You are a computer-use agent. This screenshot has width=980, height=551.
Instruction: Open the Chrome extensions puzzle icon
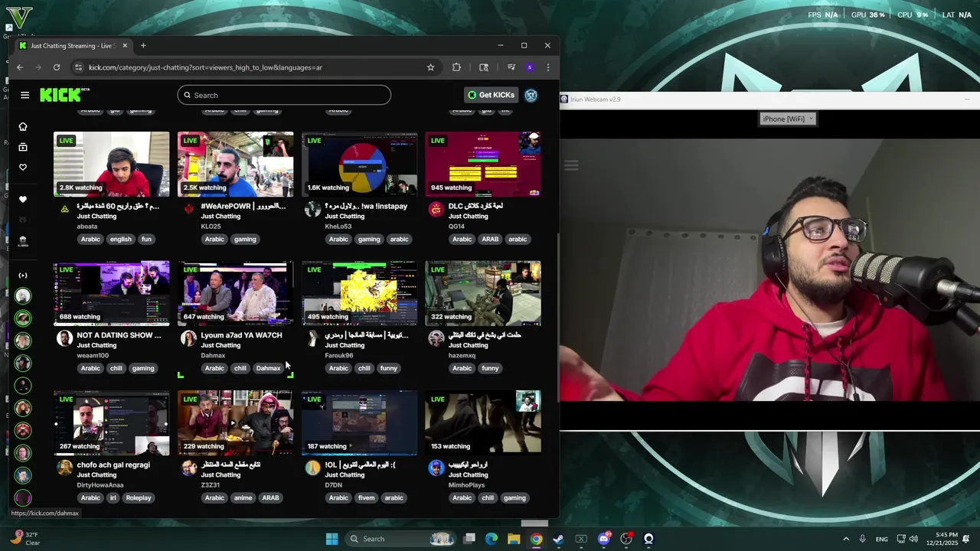(456, 67)
